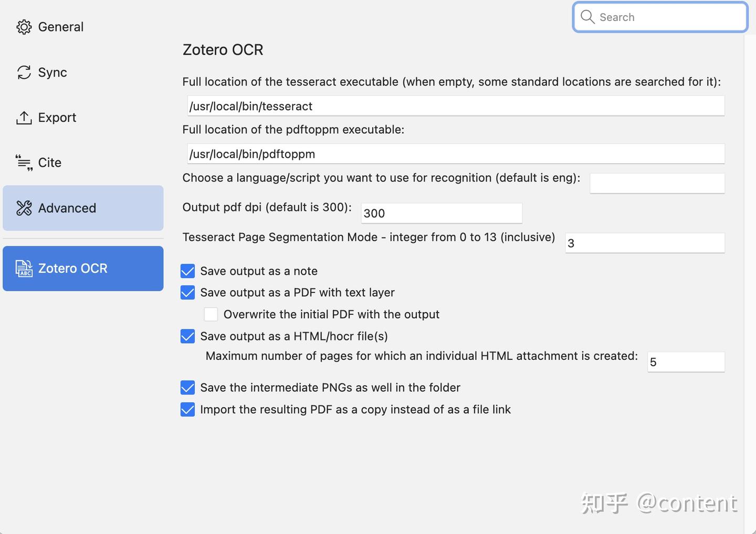Viewport: 756px width, 534px height.
Task: Click the recognition language input box
Action: point(657,183)
